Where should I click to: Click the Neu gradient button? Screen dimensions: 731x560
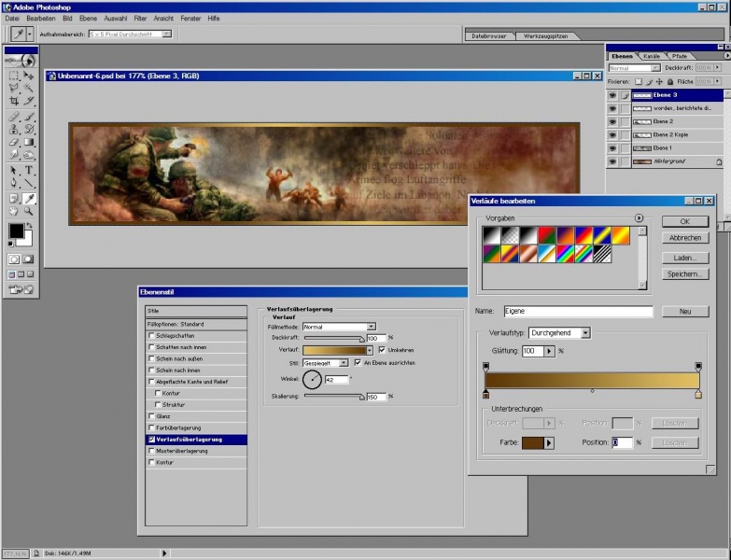coord(685,311)
